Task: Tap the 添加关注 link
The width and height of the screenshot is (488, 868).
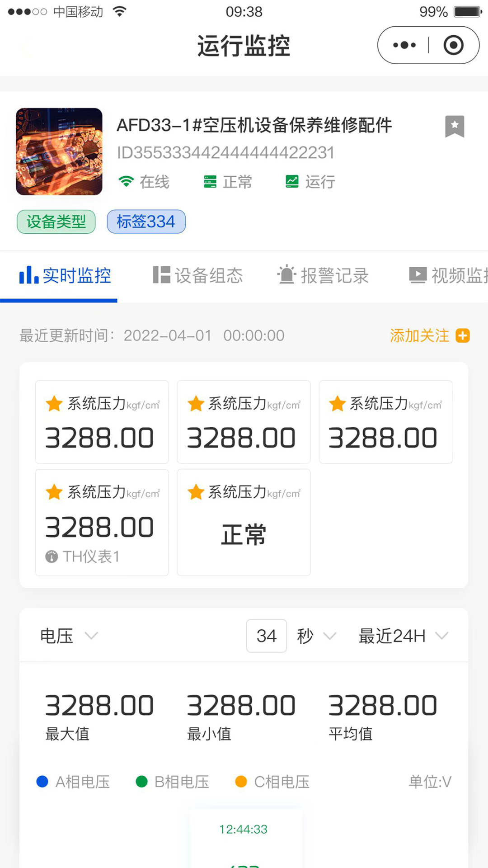Action: (419, 335)
